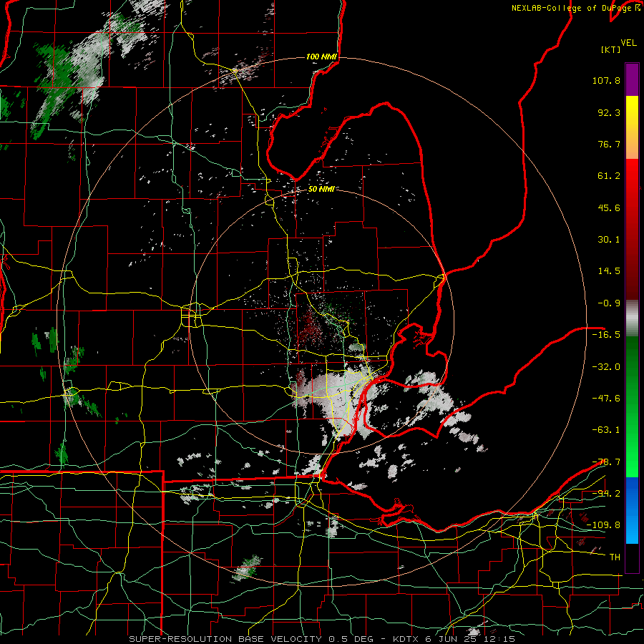Select the -47.6 velocity scale value

pos(606,399)
